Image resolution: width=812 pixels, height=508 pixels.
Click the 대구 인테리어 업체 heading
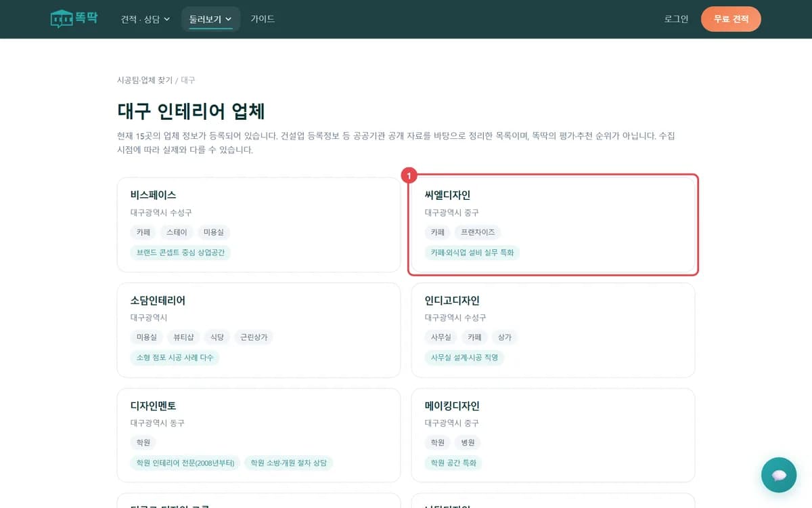pyautogui.click(x=191, y=111)
